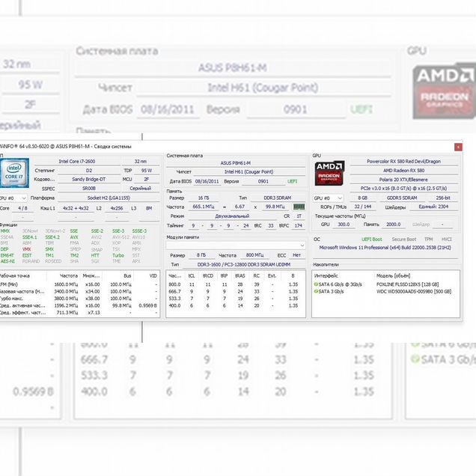
Task: Click the Powercolor RX 580 Red Devil/Dragon field
Action: pos(403,162)
